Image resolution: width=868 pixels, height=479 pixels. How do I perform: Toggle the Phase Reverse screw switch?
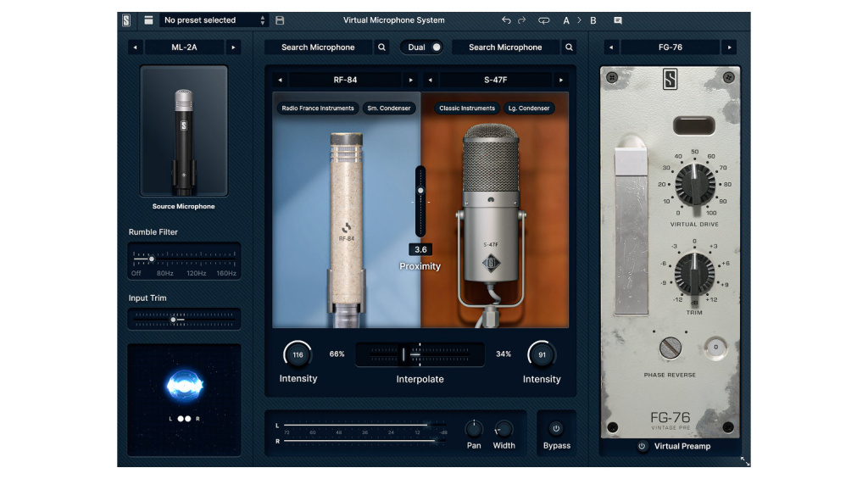coord(670,348)
